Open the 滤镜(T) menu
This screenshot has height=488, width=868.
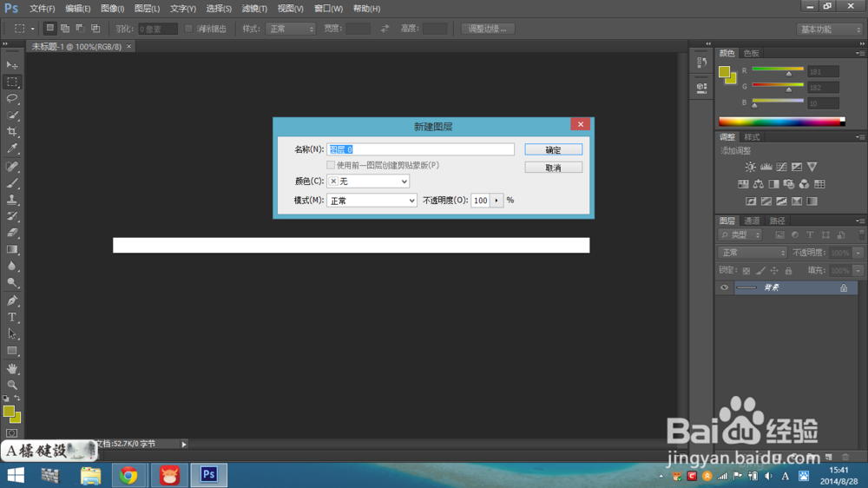tap(254, 9)
